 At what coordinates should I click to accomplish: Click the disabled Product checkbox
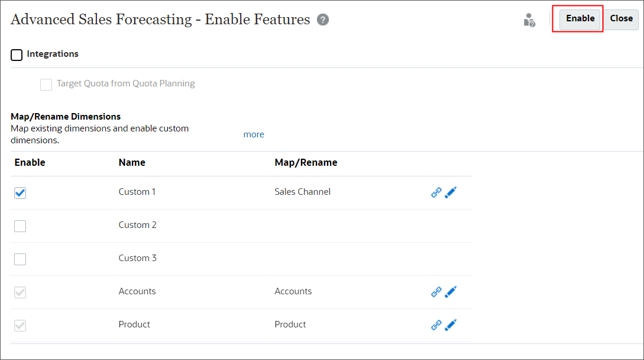tap(20, 325)
